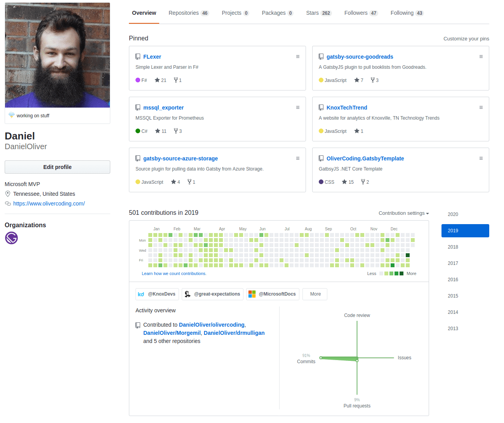This screenshot has width=504, height=423.
Task: Click the grabber icon on the KnoxTechTrend card
Action: click(481, 107)
